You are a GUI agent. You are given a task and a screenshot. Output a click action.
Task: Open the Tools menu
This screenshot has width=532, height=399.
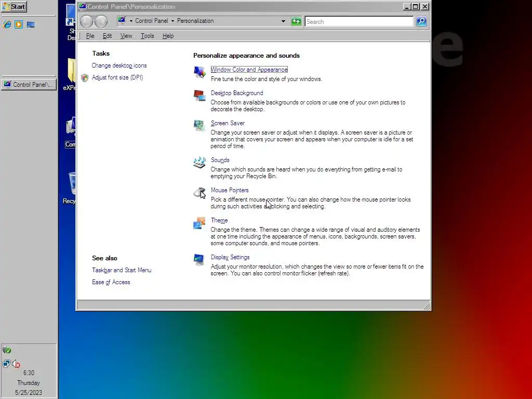147,36
